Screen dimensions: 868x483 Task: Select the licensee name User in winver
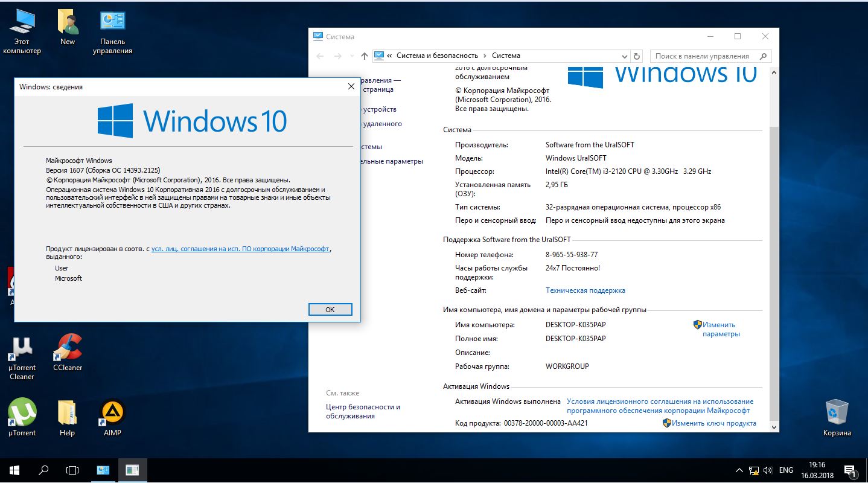coord(62,268)
